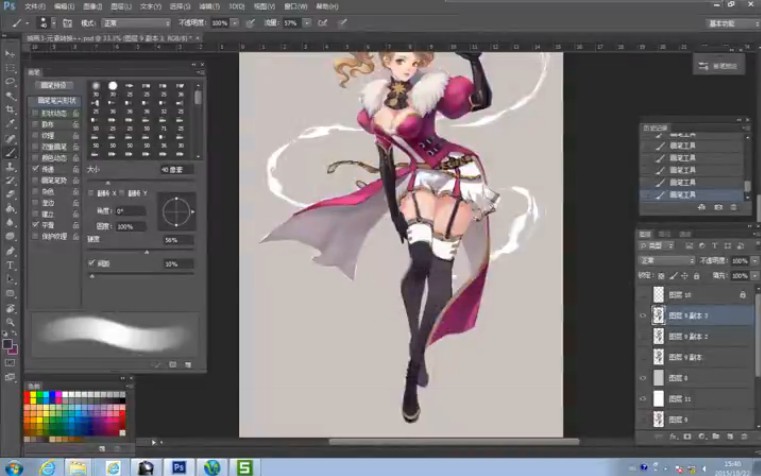Select the Move tool
The height and width of the screenshot is (476, 761).
10,53
